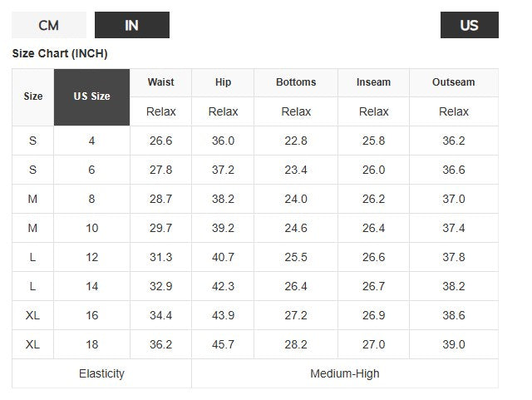532x400 pixels.
Task: Select US size 4 cell
Action: (x=91, y=141)
